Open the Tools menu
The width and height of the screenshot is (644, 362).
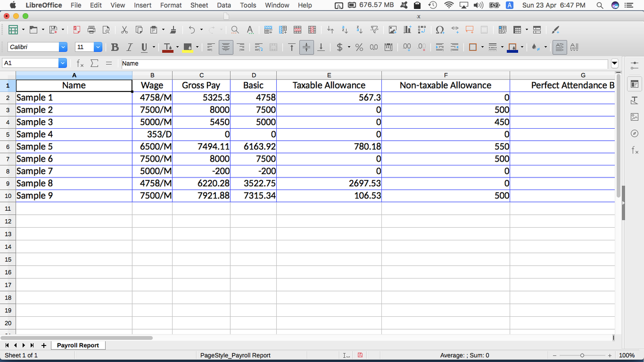(x=248, y=5)
